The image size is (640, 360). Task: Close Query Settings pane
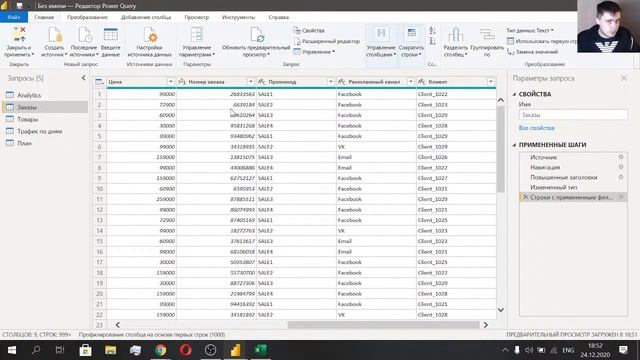(x=624, y=78)
